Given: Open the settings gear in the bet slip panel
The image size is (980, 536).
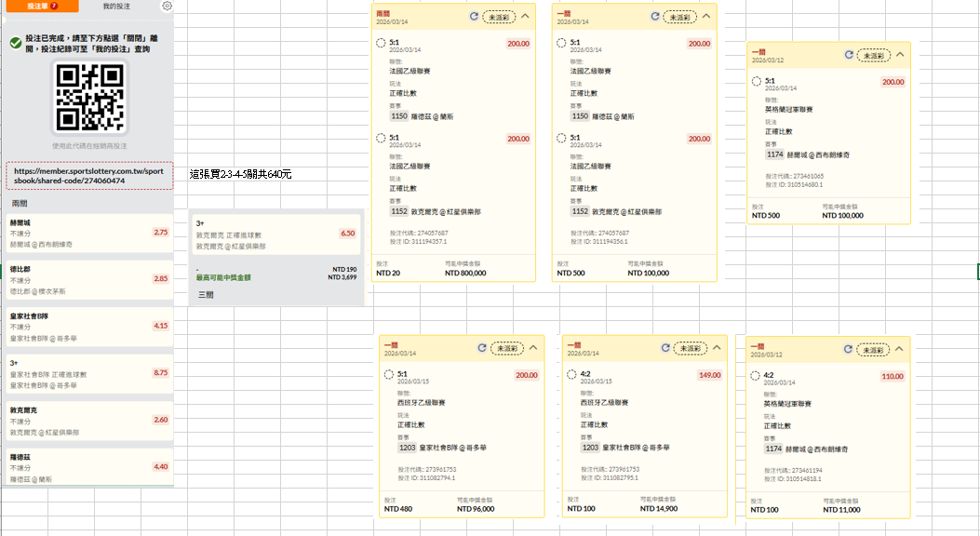Looking at the screenshot, I should pyautogui.click(x=167, y=6).
